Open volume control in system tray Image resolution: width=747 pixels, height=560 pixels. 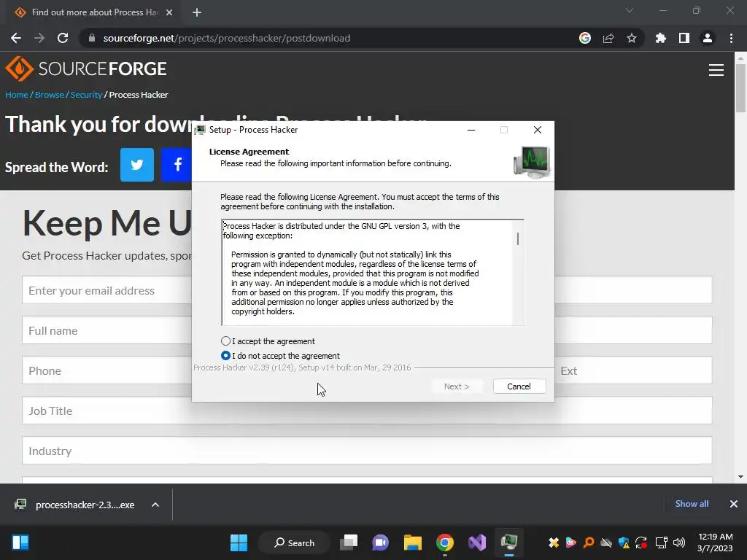click(x=679, y=542)
